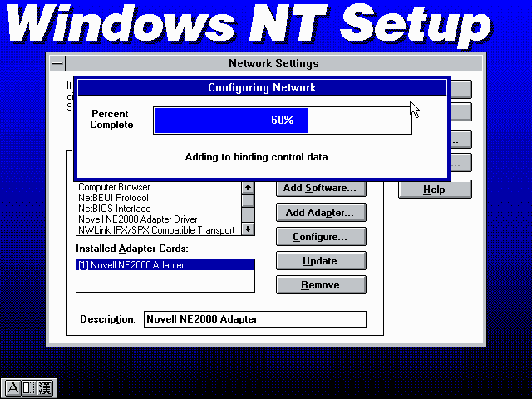The image size is (532, 399).
Task: Select NWLink IPX/SPX Compatible Transport
Action: [x=159, y=230]
